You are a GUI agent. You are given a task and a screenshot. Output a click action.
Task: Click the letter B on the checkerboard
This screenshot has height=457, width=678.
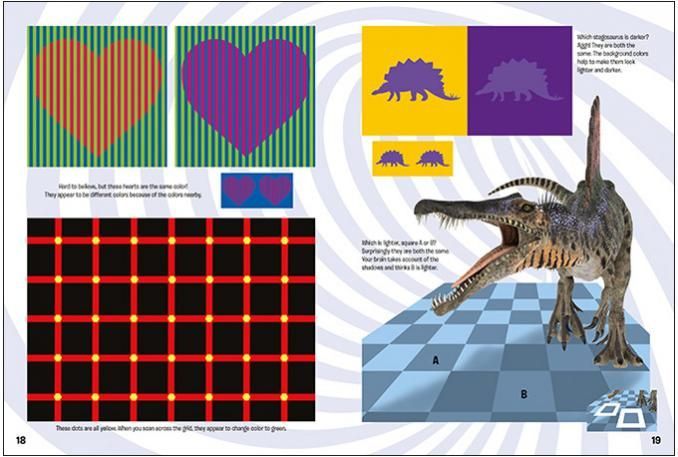(524, 394)
